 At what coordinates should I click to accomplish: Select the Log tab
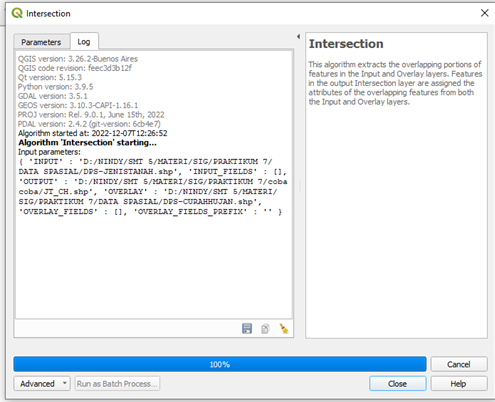84,42
